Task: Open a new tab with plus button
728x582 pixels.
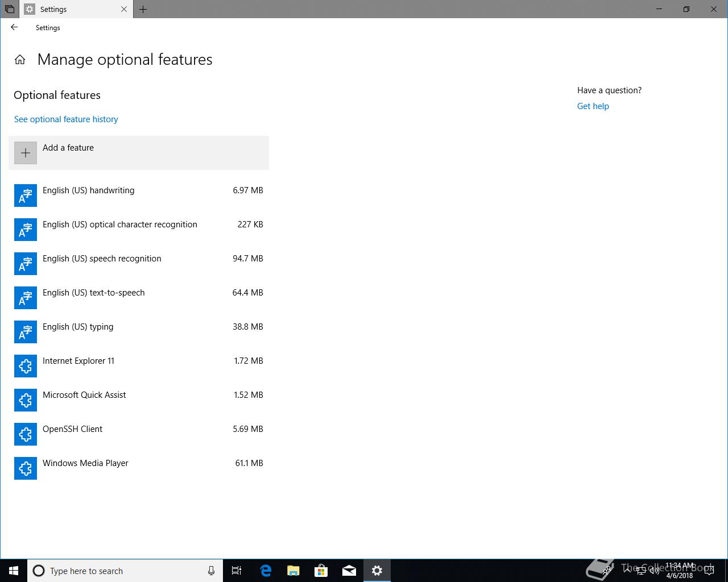Action: click(143, 9)
